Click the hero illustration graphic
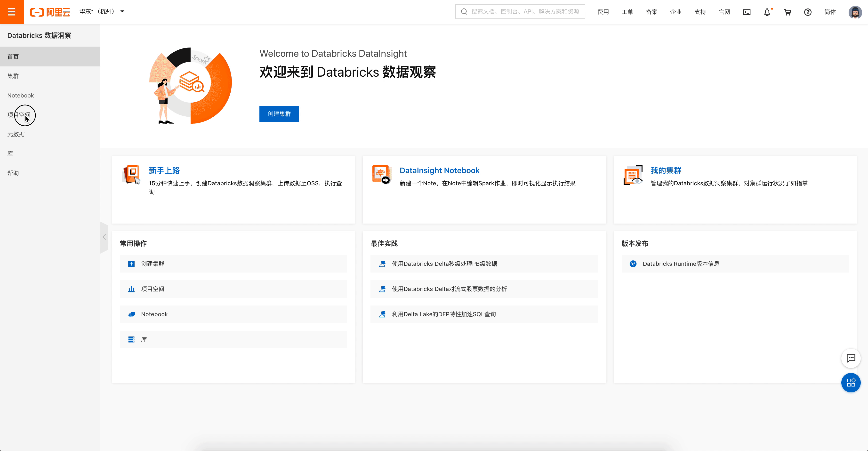The image size is (868, 451). click(x=190, y=86)
